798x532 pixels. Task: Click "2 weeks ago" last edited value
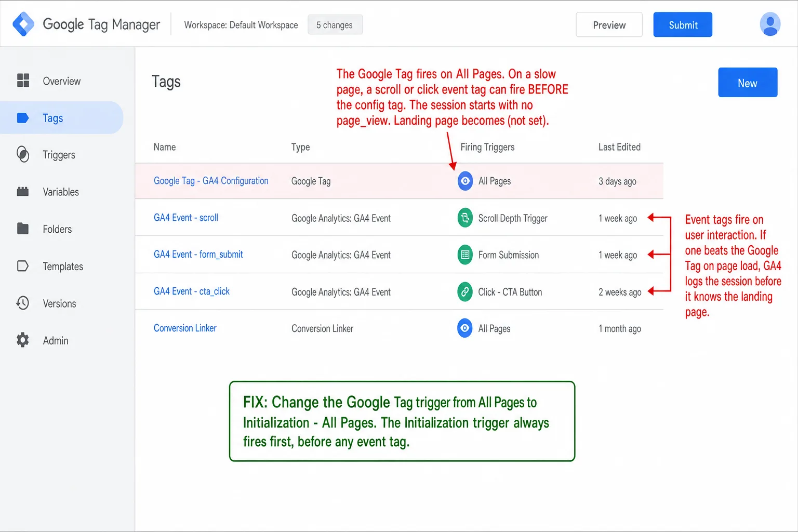tap(620, 292)
